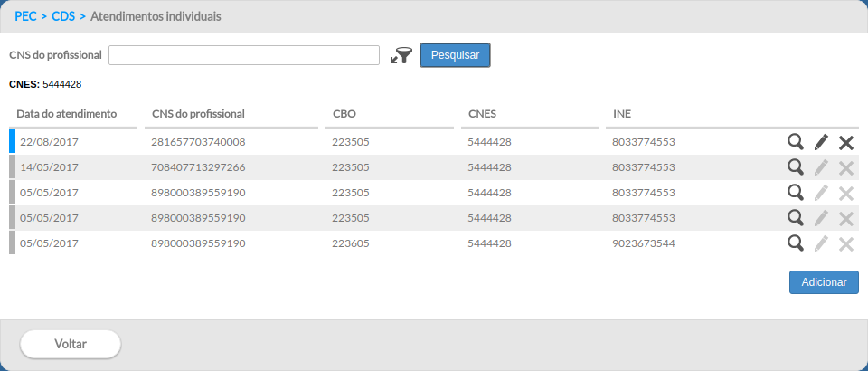Sort by Data do atendimento column header
This screenshot has width=868, height=371.
[66, 114]
